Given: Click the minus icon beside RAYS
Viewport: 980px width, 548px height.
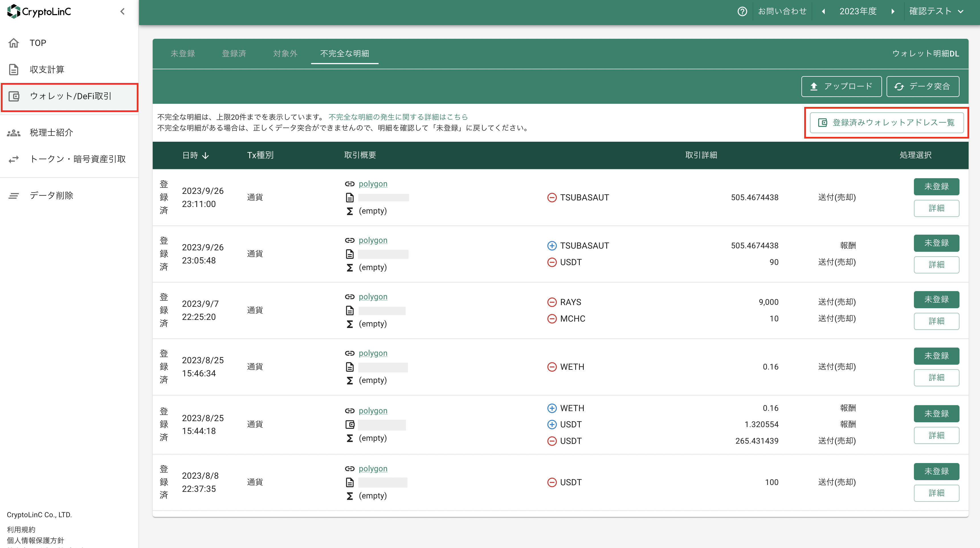Looking at the screenshot, I should pos(552,302).
